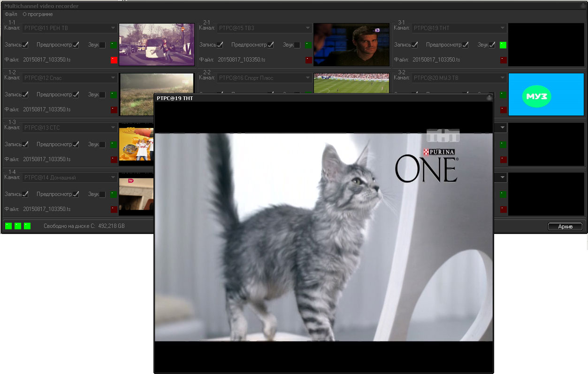Viewport: 588px width, 374px height.
Task: Toggle Запись checkbox in panel 1-2
Action: [25, 95]
